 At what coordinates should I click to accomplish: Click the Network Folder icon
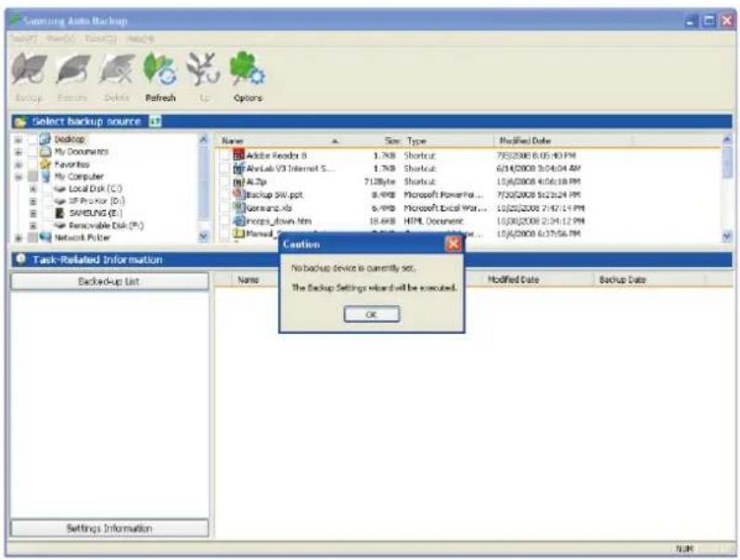click(45, 237)
